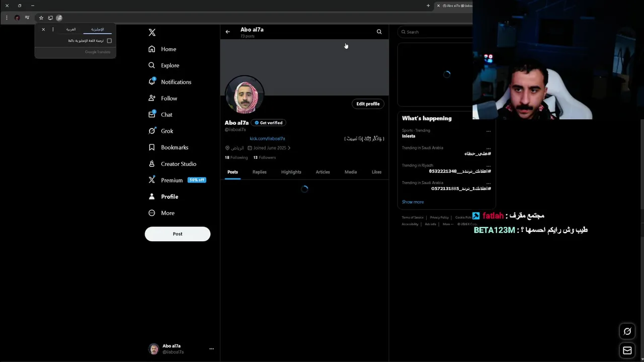Switch to the Articles tab
Image resolution: width=644 pixels, height=362 pixels.
coord(323,172)
